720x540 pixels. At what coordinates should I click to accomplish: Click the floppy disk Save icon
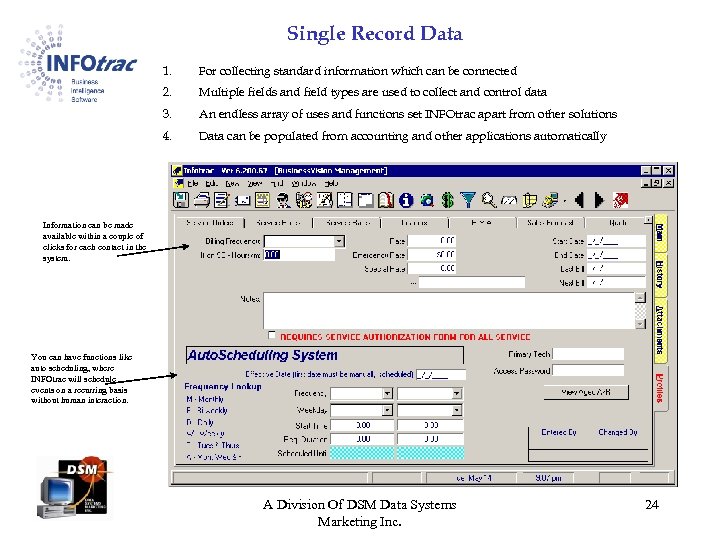pos(181,200)
